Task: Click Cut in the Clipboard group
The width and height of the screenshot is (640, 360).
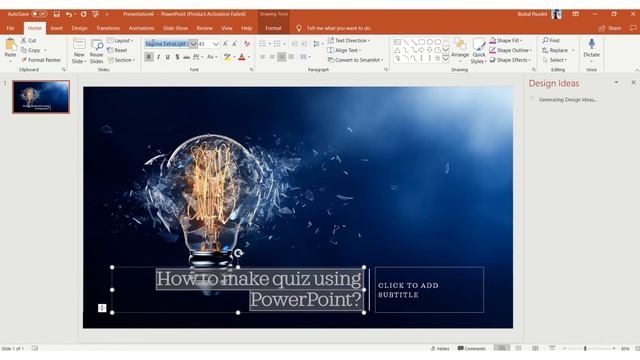Action: click(29, 40)
